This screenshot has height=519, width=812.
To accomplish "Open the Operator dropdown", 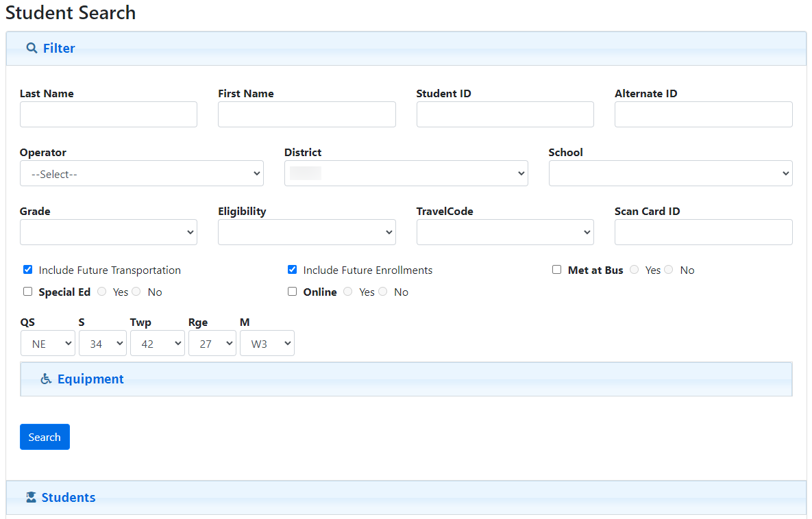I will click(141, 174).
